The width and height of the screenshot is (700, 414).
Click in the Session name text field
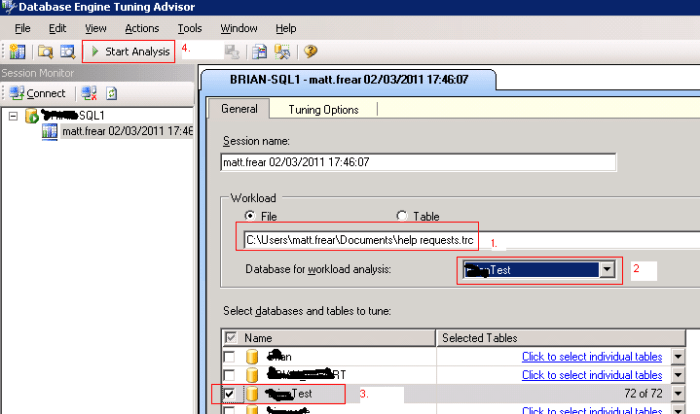[417, 163]
